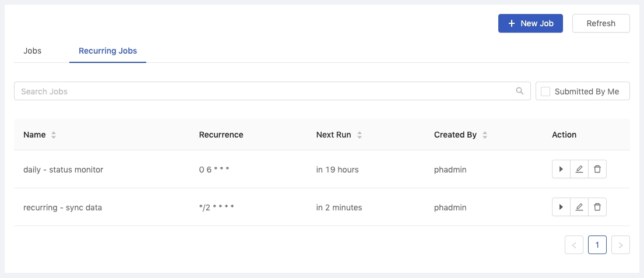Image resolution: width=644 pixels, height=278 pixels.
Task: Select the Recurring Jobs tab
Action: coord(108,51)
